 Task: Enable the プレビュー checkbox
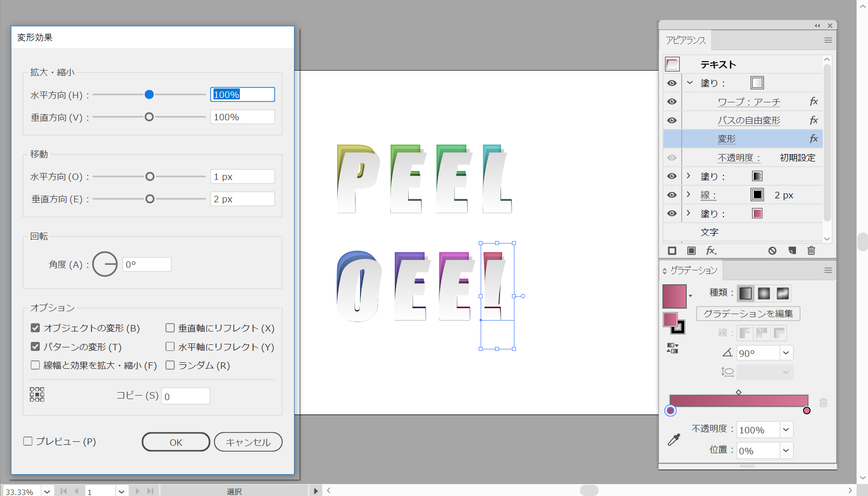[x=28, y=441]
